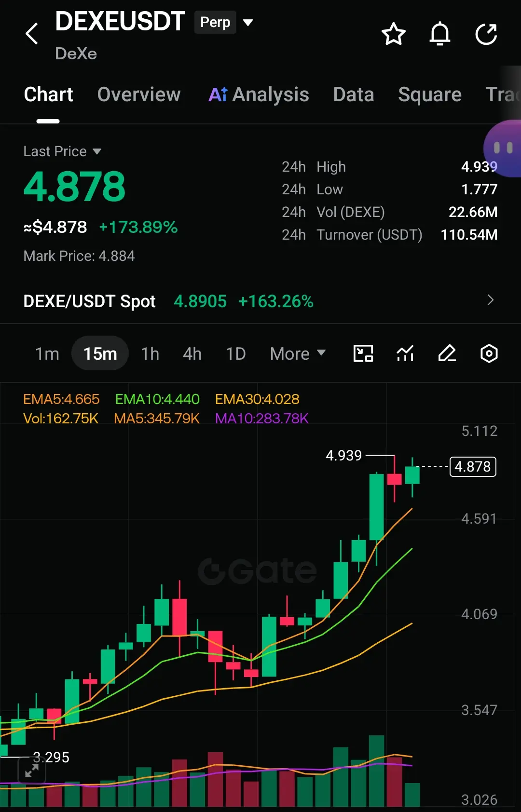Viewport: 521px width, 812px height.
Task: Tap 24h Vol (DEXE) value 22.66M
Action: click(x=473, y=212)
